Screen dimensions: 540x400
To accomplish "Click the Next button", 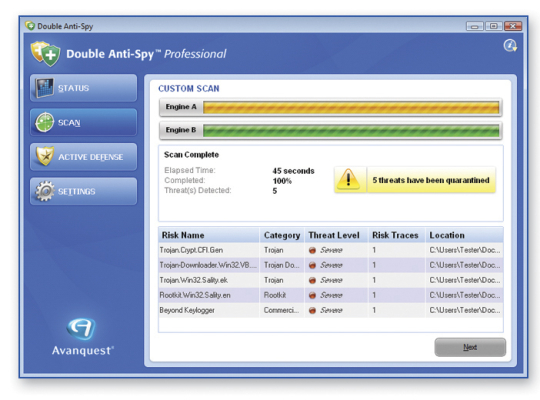I will click(470, 347).
